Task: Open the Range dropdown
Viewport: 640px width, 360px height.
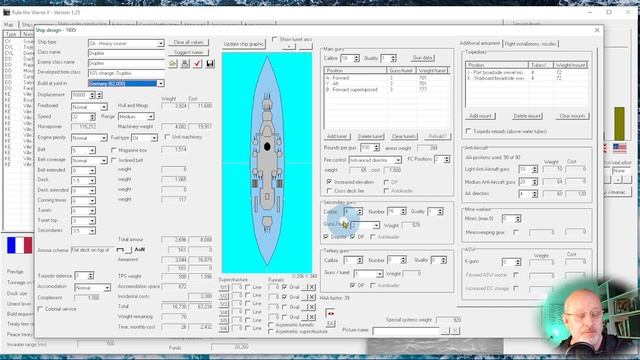Action: pyautogui.click(x=151, y=117)
